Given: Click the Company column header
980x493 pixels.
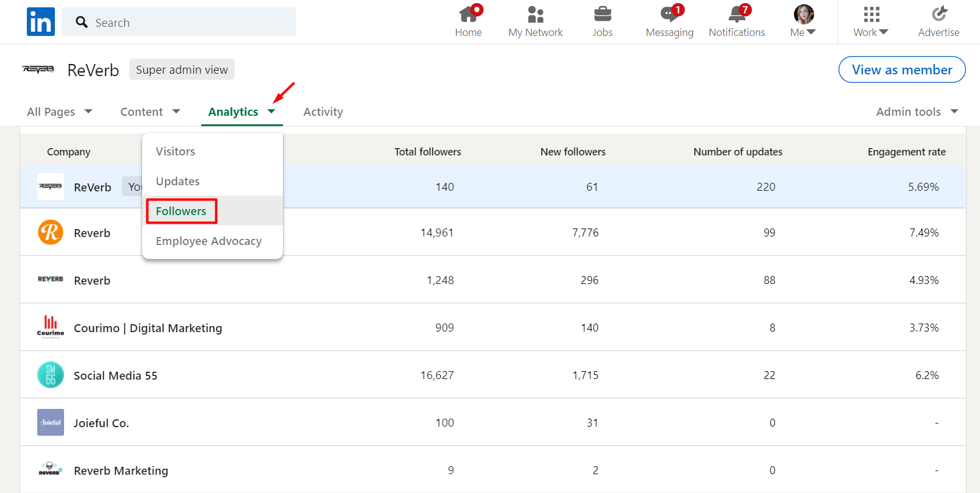Looking at the screenshot, I should 69,152.
